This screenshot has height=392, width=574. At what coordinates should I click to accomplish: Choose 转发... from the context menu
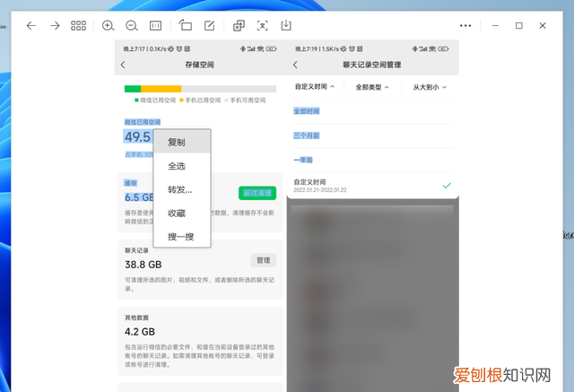tap(182, 189)
